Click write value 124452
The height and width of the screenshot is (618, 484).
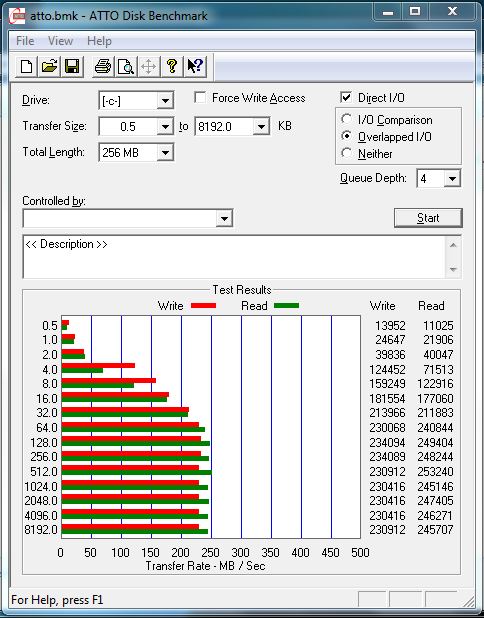pos(387,370)
